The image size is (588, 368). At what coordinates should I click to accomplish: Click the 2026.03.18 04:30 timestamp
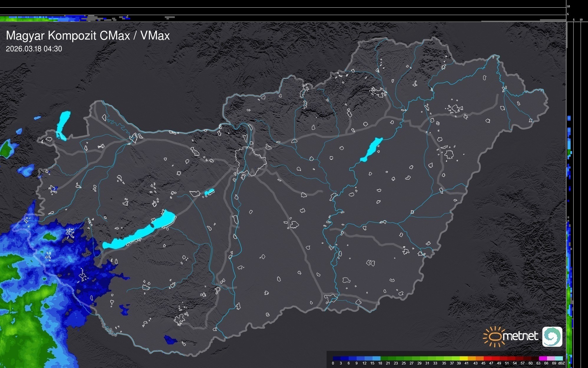[34, 49]
